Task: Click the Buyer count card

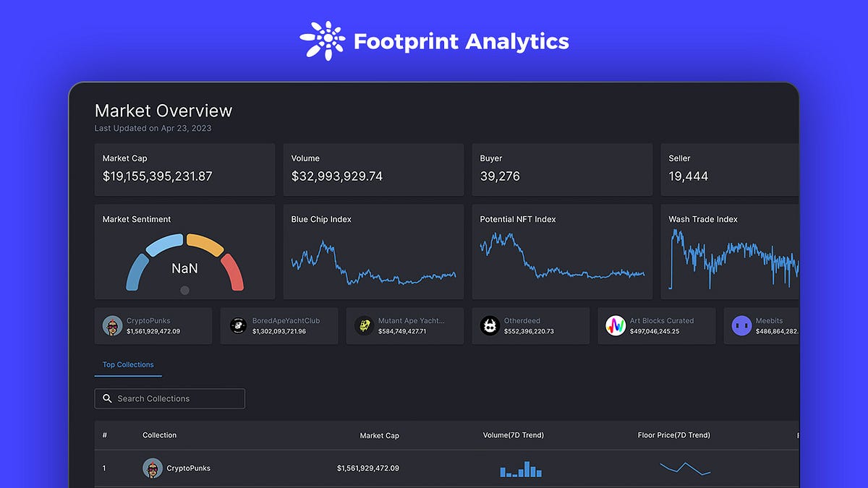Action: 562,169
